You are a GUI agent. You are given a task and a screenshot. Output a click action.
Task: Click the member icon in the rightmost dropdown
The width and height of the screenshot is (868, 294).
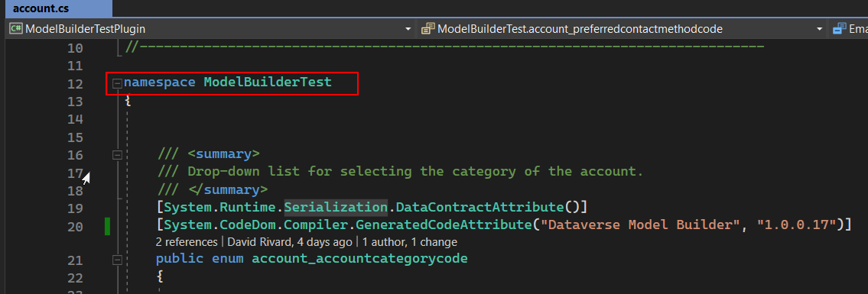840,29
